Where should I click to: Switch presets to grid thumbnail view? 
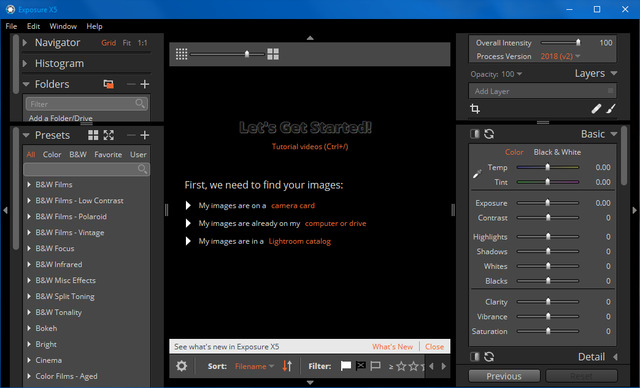93,135
